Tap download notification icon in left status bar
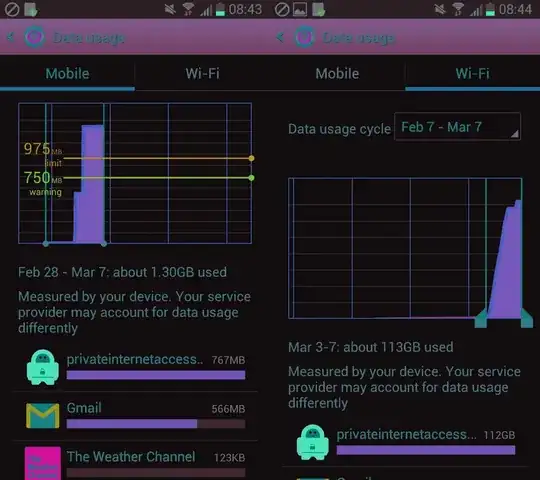This screenshot has width=540, height=480. click(31, 10)
